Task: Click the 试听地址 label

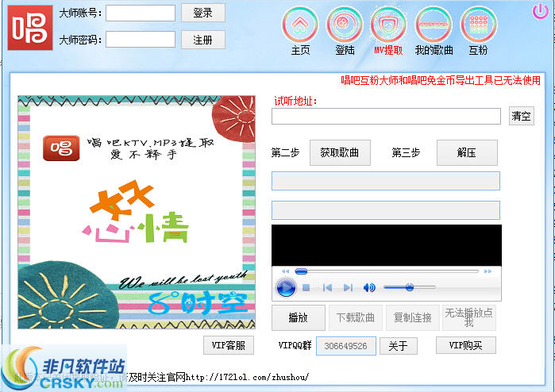Action: tap(295, 102)
